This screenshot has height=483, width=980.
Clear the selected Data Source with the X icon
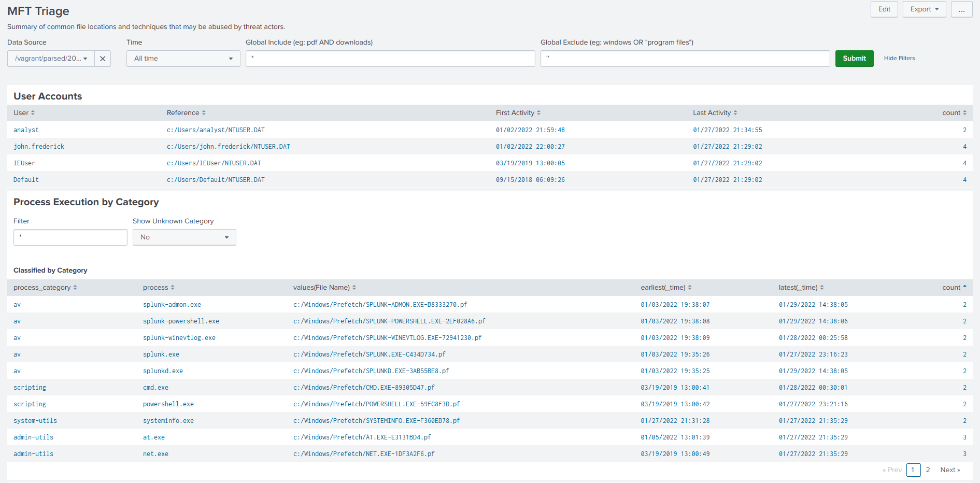click(x=102, y=58)
